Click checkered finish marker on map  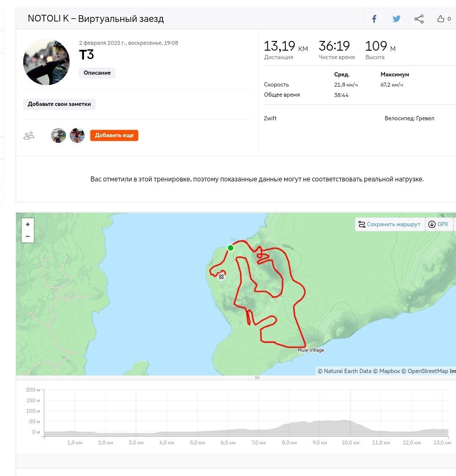click(x=222, y=276)
